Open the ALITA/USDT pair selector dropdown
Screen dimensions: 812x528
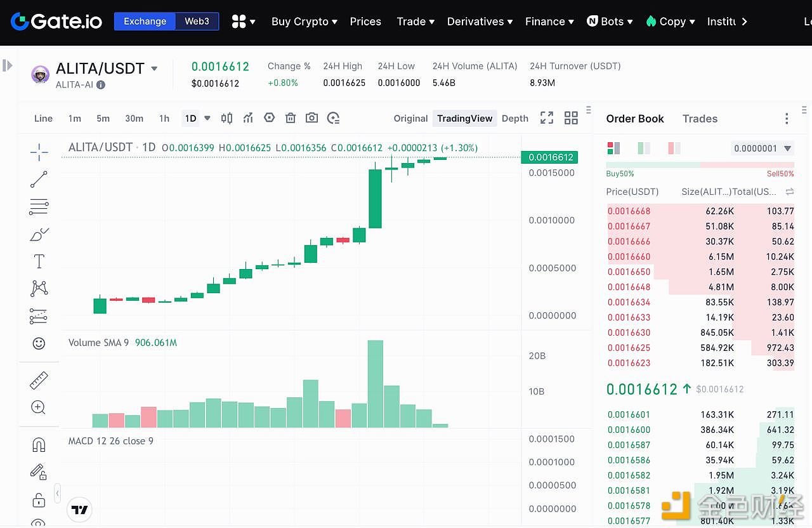[154, 69]
